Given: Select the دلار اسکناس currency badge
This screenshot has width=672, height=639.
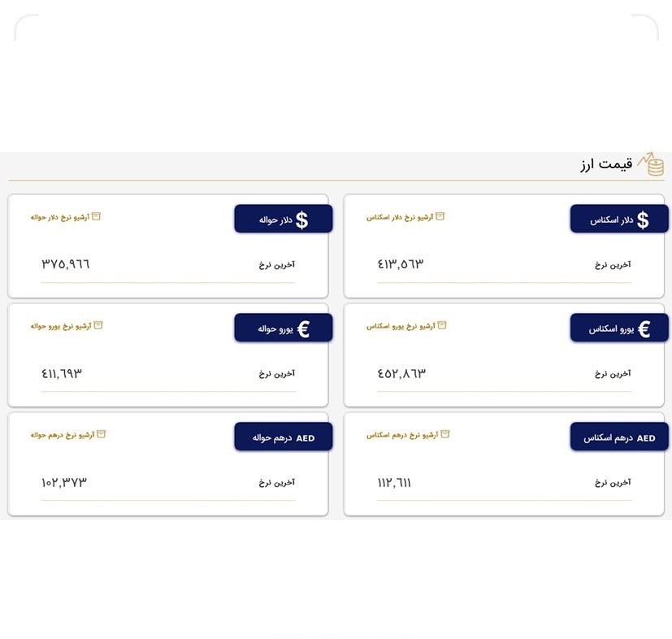Looking at the screenshot, I should coord(618,218).
